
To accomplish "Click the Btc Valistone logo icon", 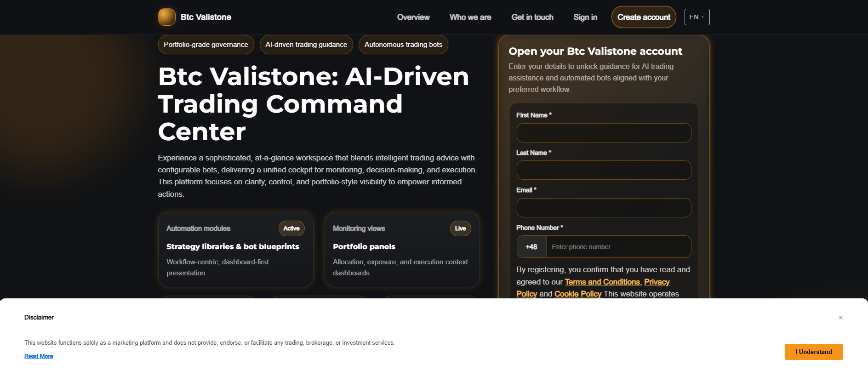I will point(167,17).
